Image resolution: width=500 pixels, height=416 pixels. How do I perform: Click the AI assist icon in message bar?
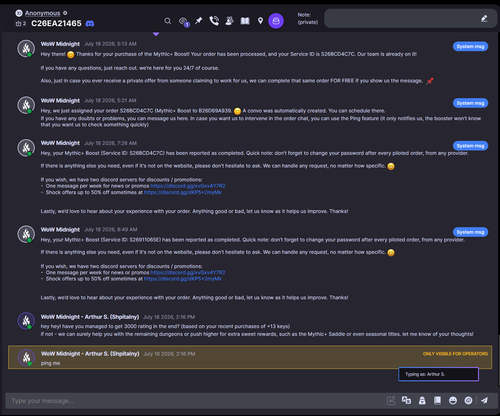pos(391,401)
